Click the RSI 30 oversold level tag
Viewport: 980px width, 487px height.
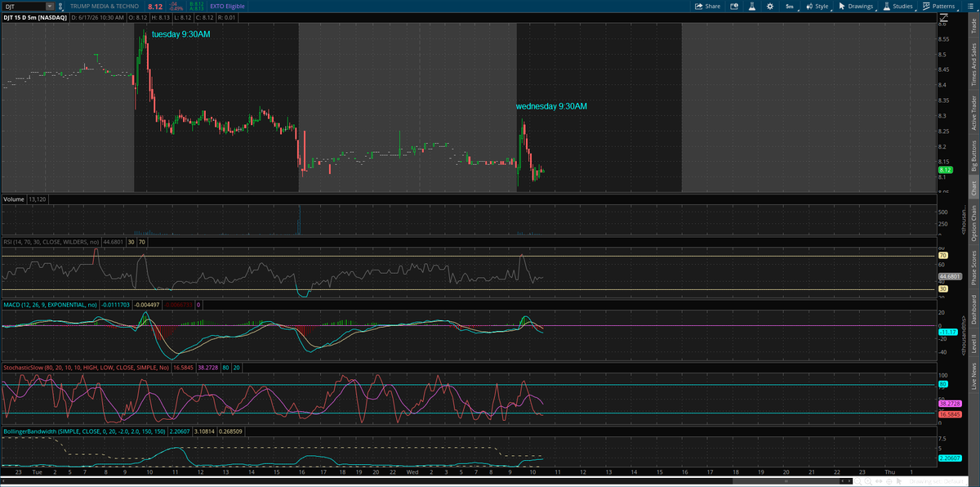(942, 288)
